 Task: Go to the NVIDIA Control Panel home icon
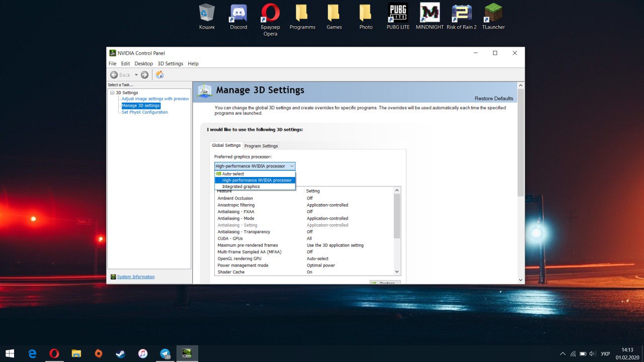point(160,75)
